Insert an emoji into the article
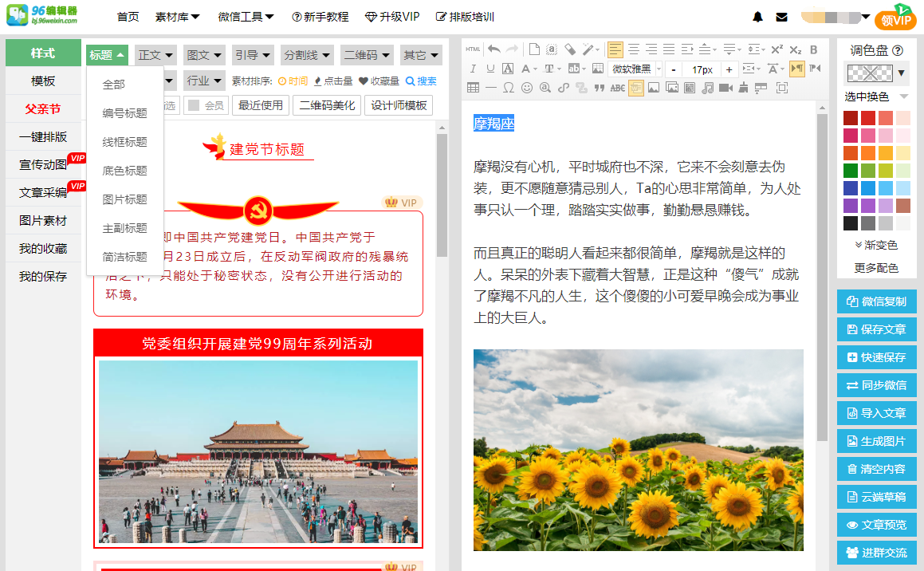Screen dimensions: 924x571 [525, 88]
